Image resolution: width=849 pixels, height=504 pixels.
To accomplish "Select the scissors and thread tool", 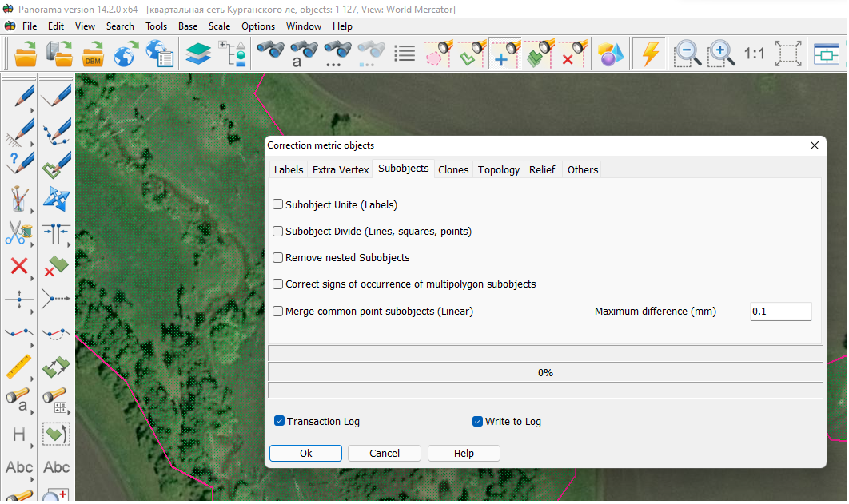I will pyautogui.click(x=19, y=232).
